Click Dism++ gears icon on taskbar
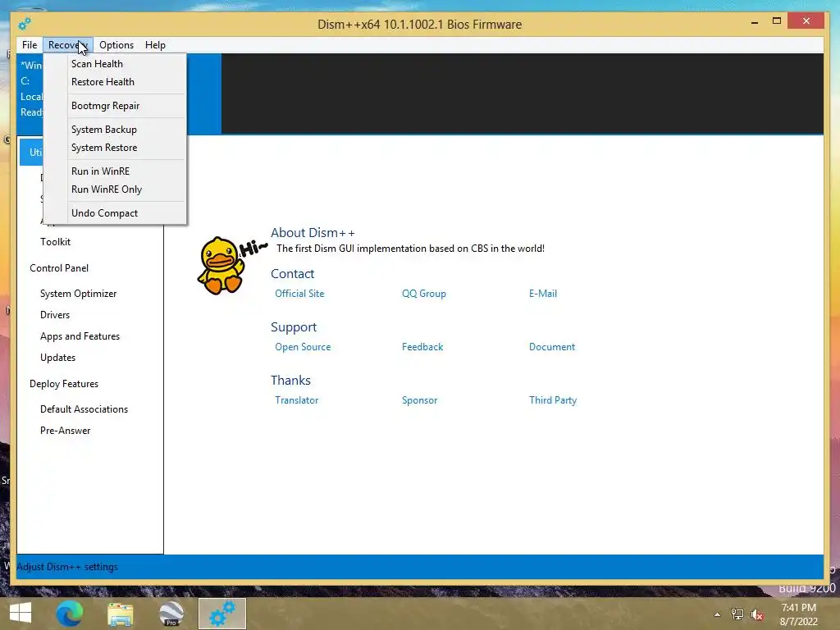 click(x=221, y=614)
